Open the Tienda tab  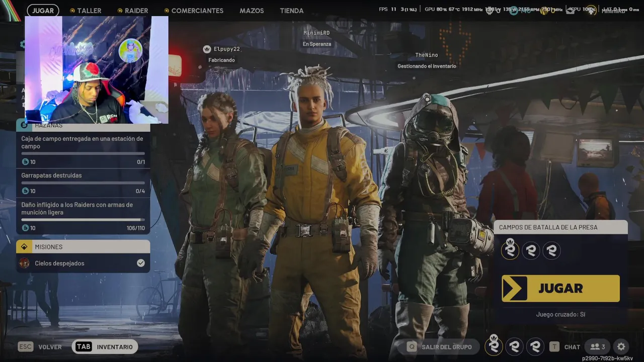pyautogui.click(x=292, y=11)
